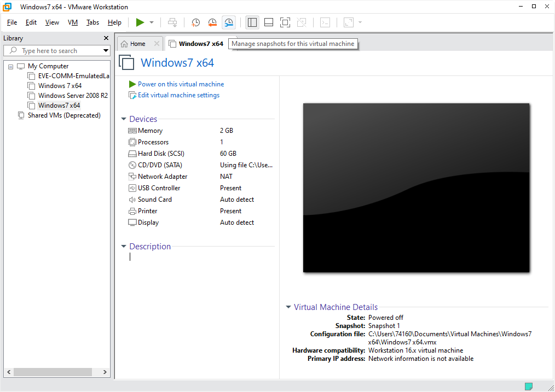This screenshot has height=392, width=555.
Task: Click the "Powered off" state value
Action: (x=386, y=318)
